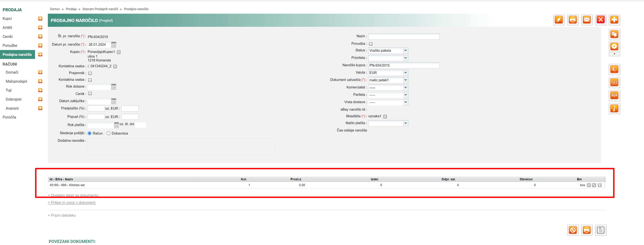Click the euro currency icon

[614, 69]
